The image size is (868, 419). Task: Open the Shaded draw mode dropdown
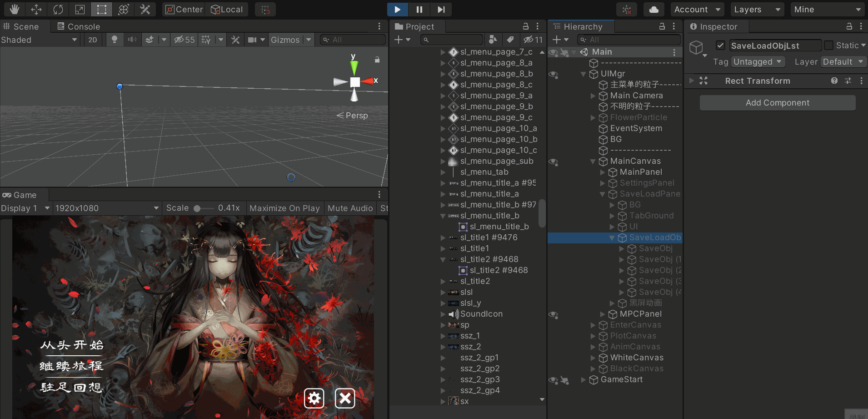39,40
